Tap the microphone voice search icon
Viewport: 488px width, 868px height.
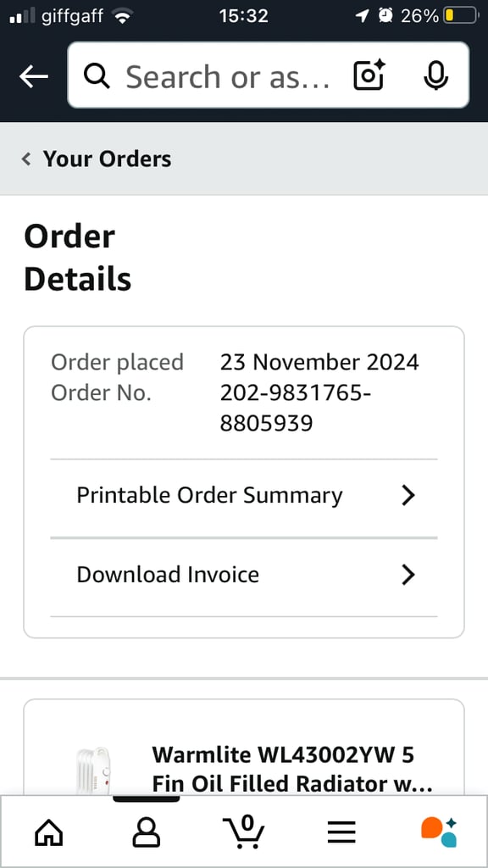(435, 75)
